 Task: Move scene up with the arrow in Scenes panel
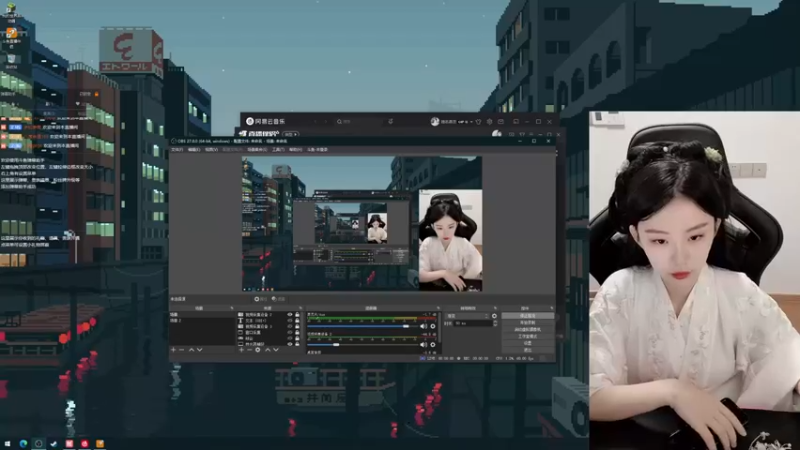pos(191,349)
